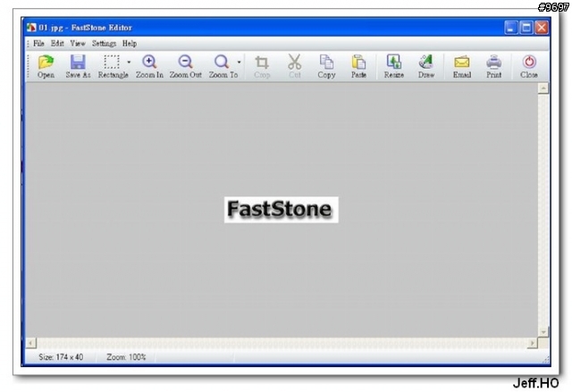
Task: Select the Rectangle selection tool
Action: pos(113,66)
